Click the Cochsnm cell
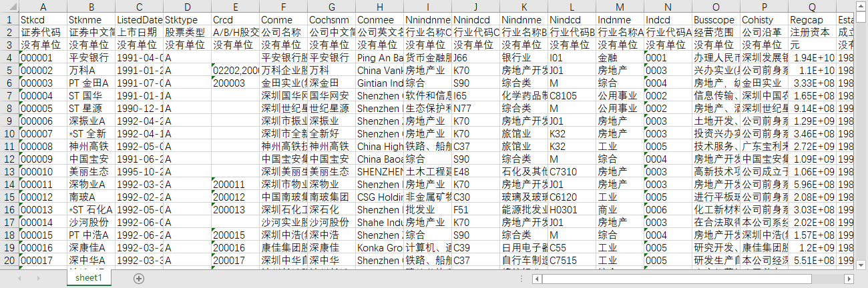 [x=331, y=20]
